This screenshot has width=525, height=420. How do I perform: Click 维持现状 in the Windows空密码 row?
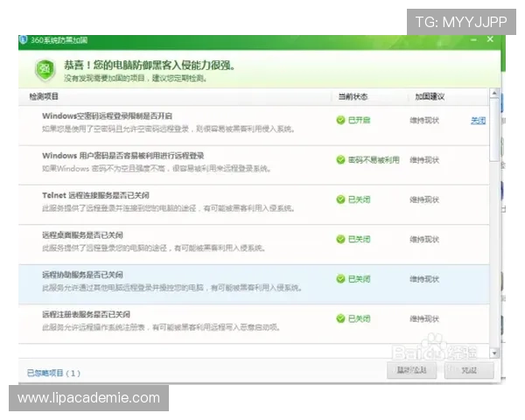click(x=424, y=120)
